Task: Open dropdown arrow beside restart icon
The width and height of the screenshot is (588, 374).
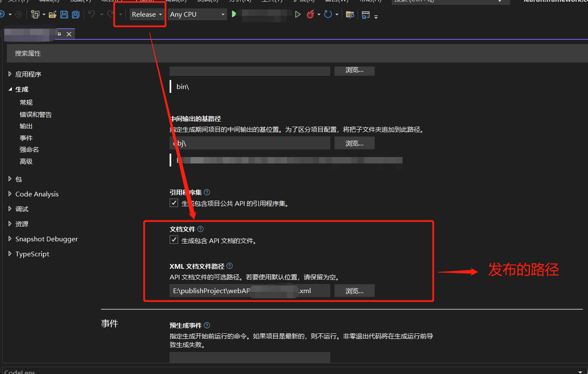Action: [337, 15]
